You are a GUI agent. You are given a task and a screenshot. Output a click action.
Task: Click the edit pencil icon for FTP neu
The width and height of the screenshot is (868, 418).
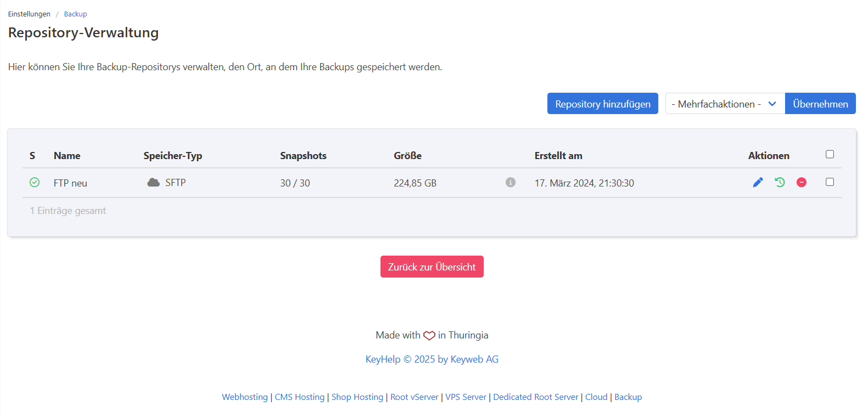[x=758, y=182]
